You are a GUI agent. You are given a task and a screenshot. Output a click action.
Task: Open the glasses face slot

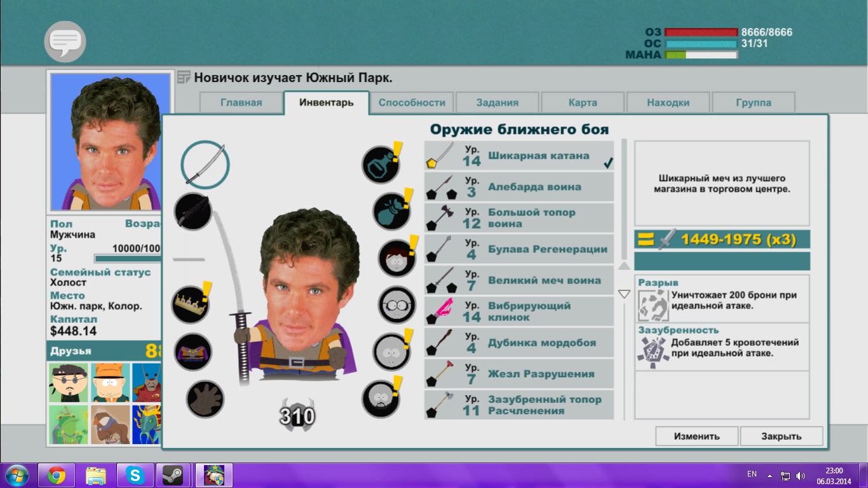coord(398,304)
